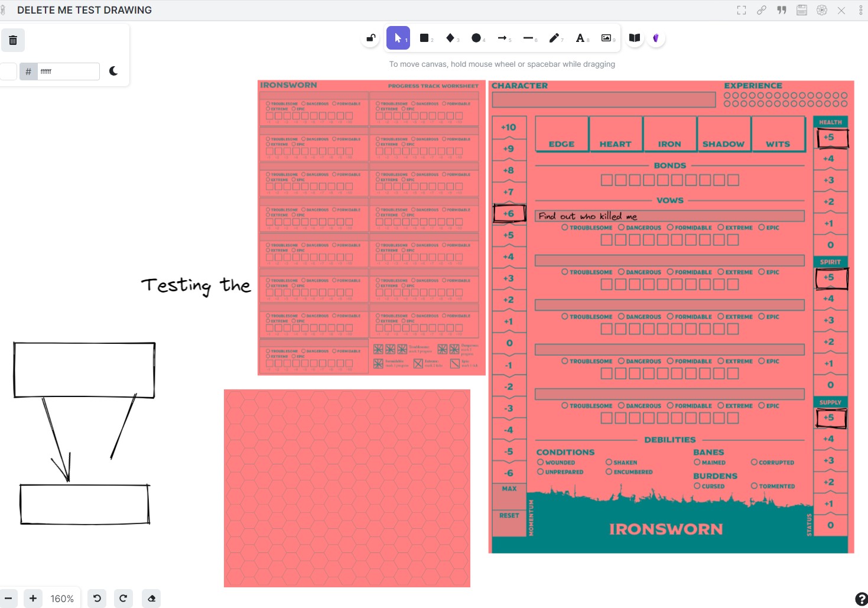868x608 pixels.
Task: Click the trash can clear canvas button
Action: point(13,40)
